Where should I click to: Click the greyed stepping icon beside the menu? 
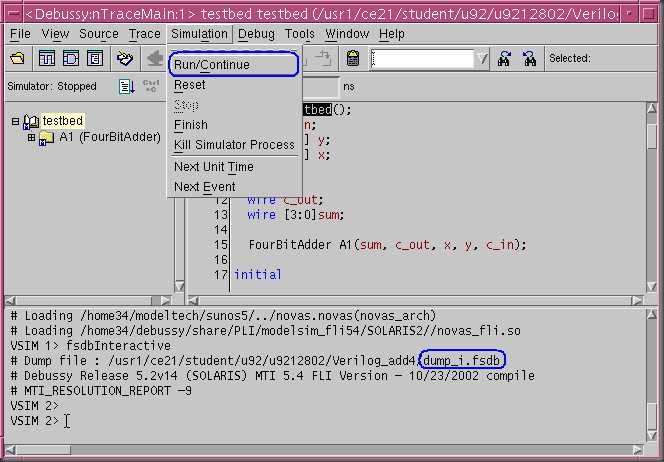click(x=324, y=58)
